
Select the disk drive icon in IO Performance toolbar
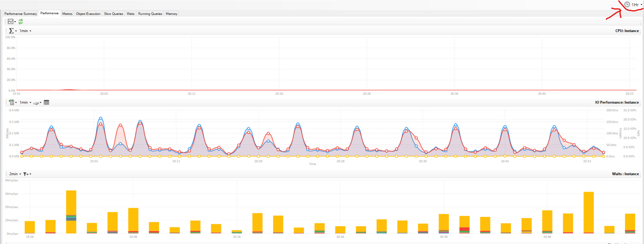(36, 102)
